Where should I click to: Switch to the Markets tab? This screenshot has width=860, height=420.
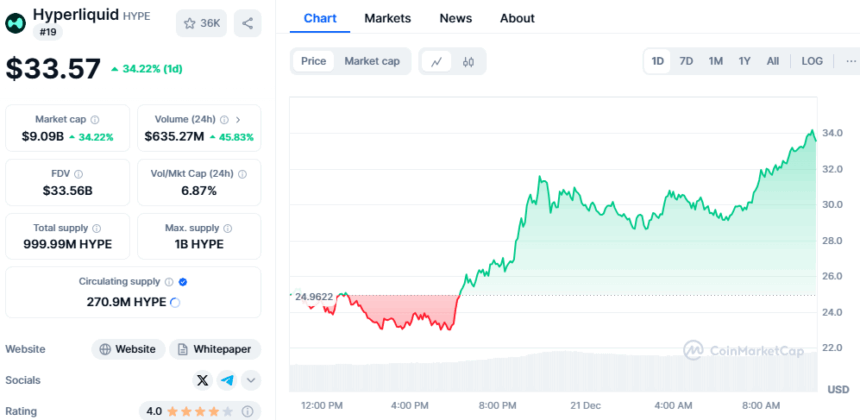pos(387,18)
